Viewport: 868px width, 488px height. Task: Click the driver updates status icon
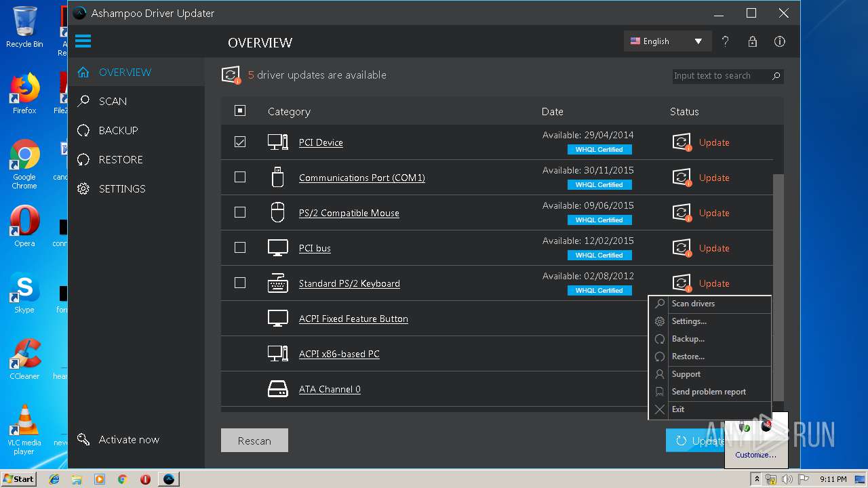coord(231,75)
